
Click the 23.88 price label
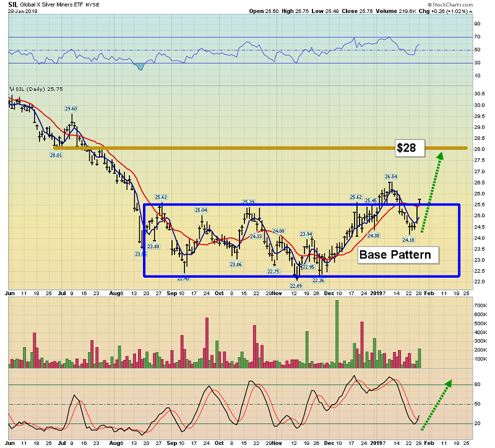tap(153, 246)
